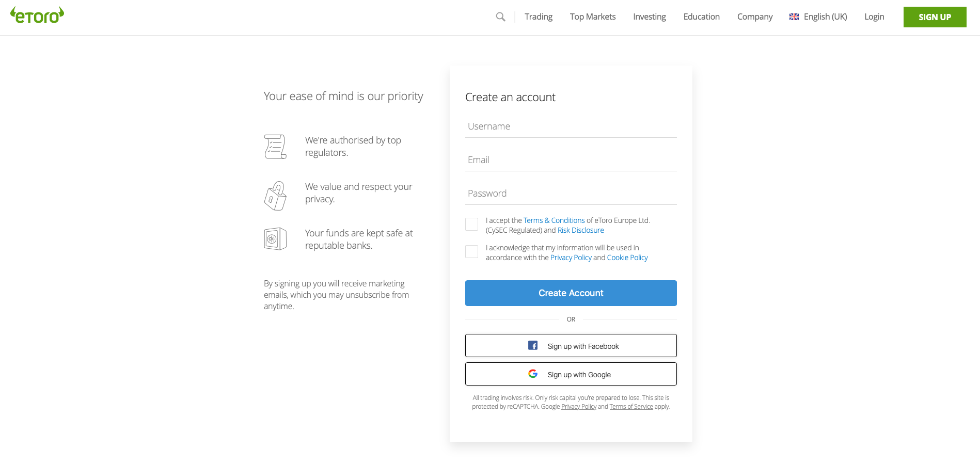This screenshot has height=465, width=980.
Task: Open the Privacy Policy link beside the checkbox
Action: point(571,258)
